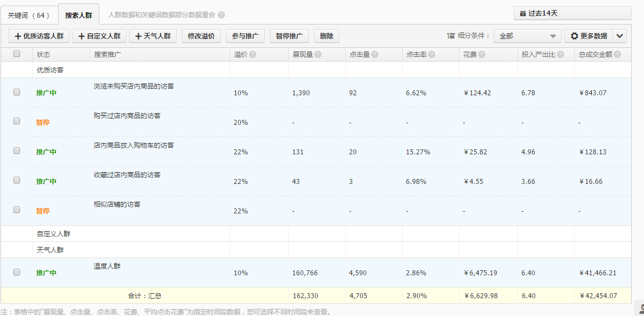
Task: Check the 浏览未购买店内商品的访客 row
Action: [x=17, y=92]
